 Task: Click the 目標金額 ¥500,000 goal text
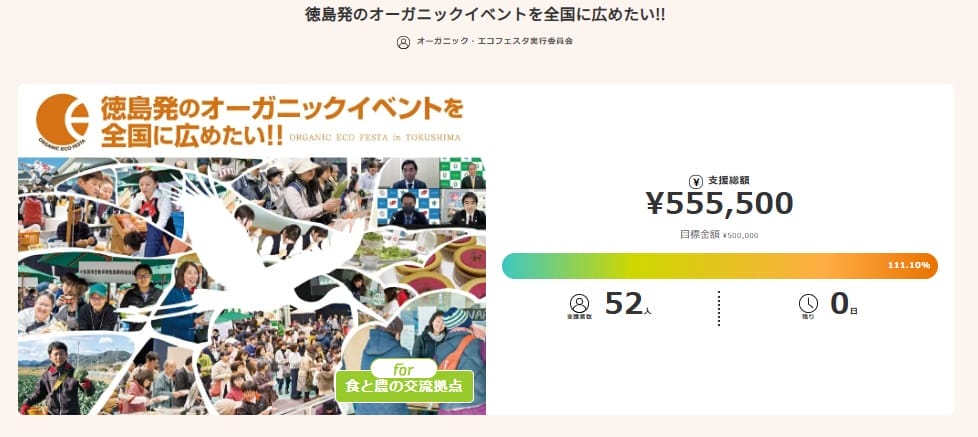tap(719, 235)
